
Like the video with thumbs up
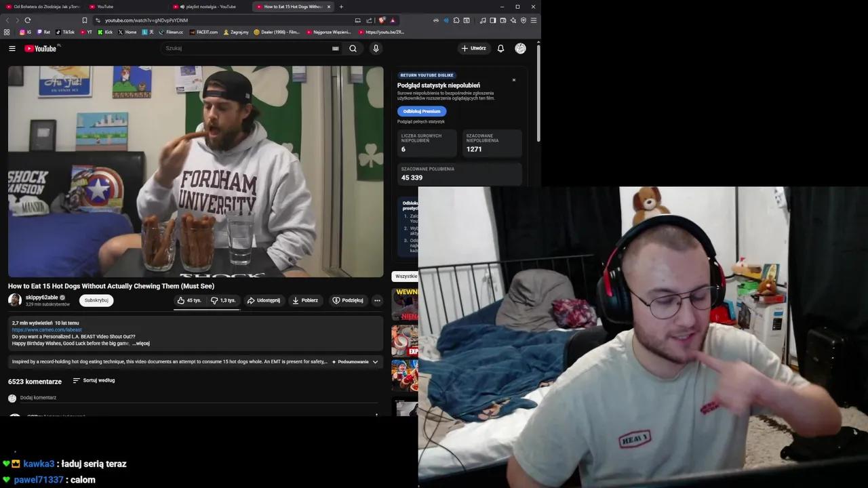pos(189,300)
